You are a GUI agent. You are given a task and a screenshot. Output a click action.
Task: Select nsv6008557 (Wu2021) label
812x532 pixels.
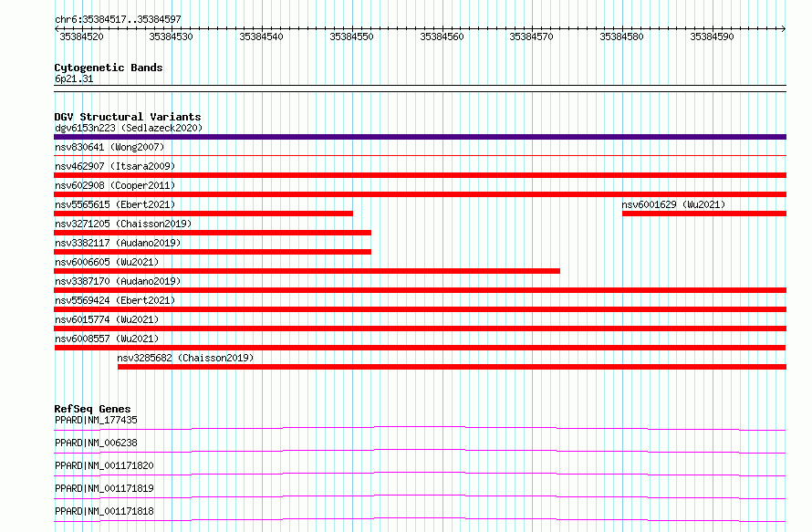tap(107, 339)
